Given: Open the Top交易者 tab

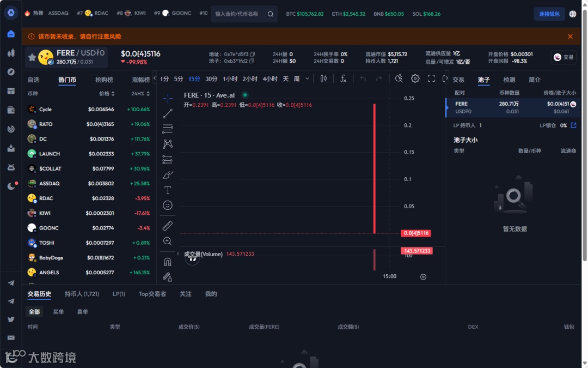Looking at the screenshot, I should click(152, 294).
